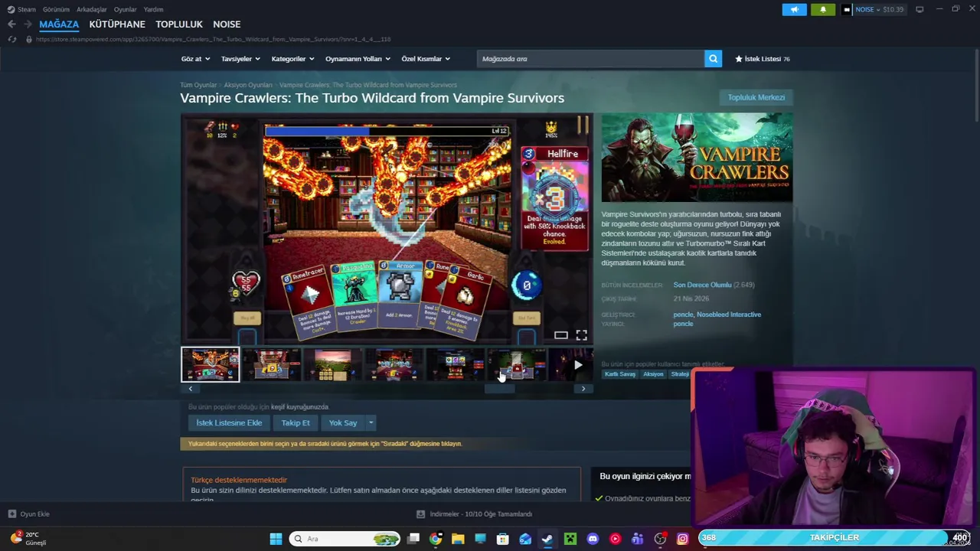Viewport: 980px width, 551px height.
Task: Select the second screenshot thumbnail
Action: coord(272,365)
